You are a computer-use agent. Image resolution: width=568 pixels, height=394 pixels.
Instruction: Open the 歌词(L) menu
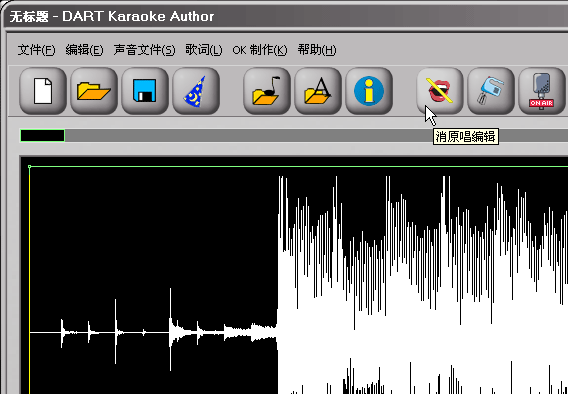tap(204, 50)
